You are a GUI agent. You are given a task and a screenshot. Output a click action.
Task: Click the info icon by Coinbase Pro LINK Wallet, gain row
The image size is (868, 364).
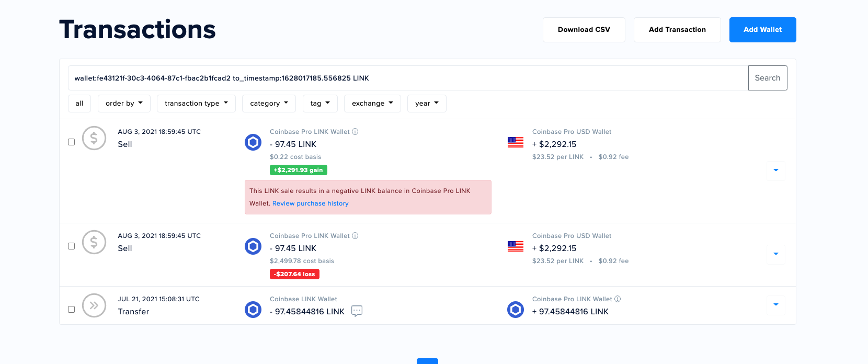[355, 132]
